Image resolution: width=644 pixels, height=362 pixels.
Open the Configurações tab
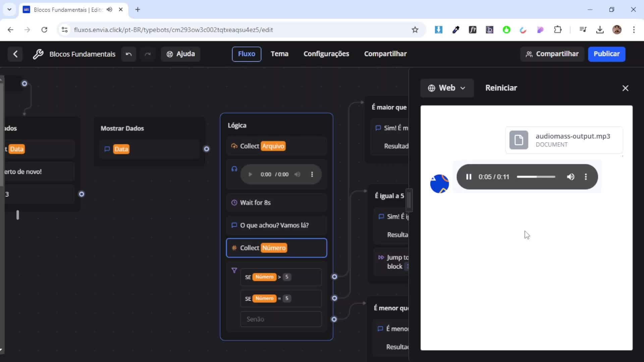click(x=326, y=54)
